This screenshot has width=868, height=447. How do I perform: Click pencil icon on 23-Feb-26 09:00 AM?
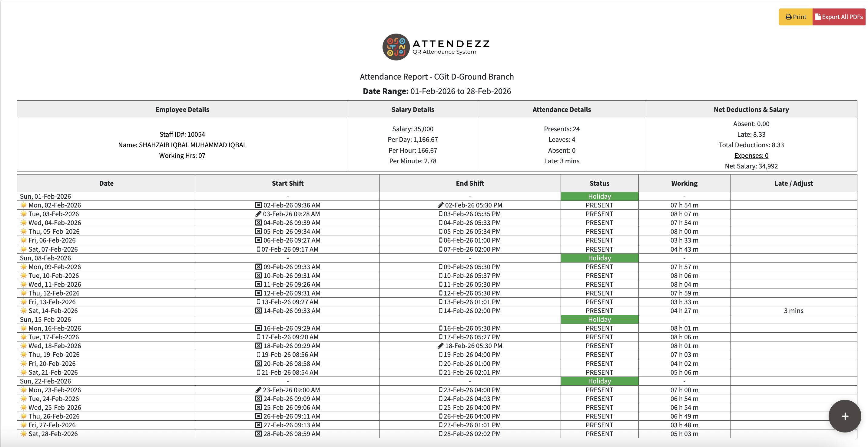[x=258, y=390]
